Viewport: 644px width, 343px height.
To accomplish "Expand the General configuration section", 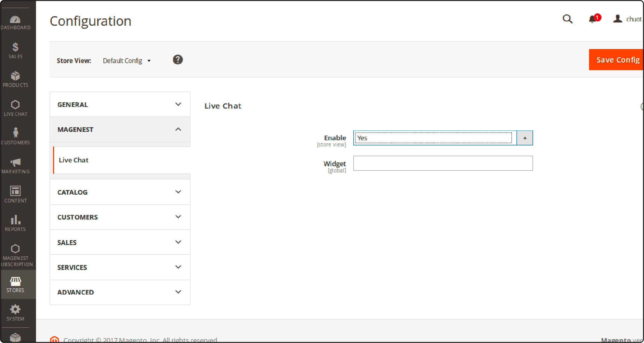I will tap(120, 104).
